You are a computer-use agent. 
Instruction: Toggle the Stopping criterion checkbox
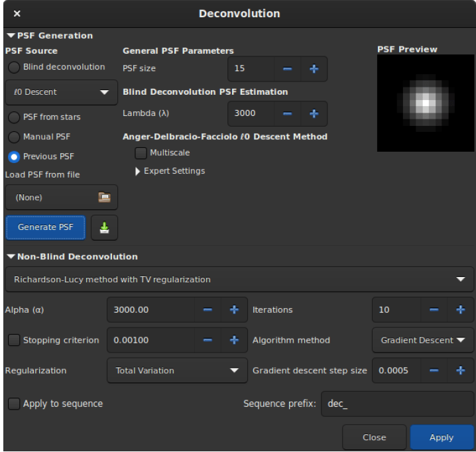click(13, 340)
